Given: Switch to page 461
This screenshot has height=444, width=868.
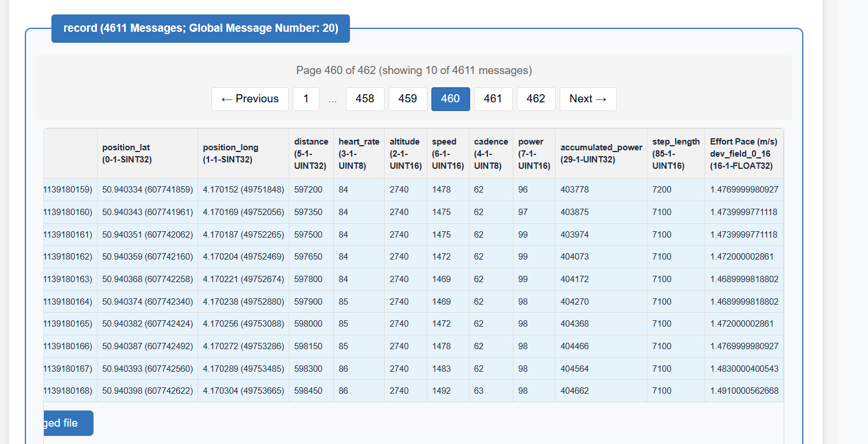Looking at the screenshot, I should tap(493, 99).
